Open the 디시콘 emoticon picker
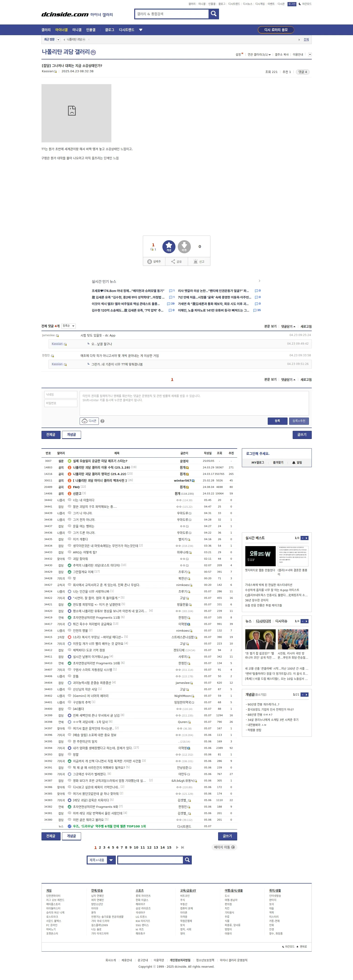 tap(89, 421)
